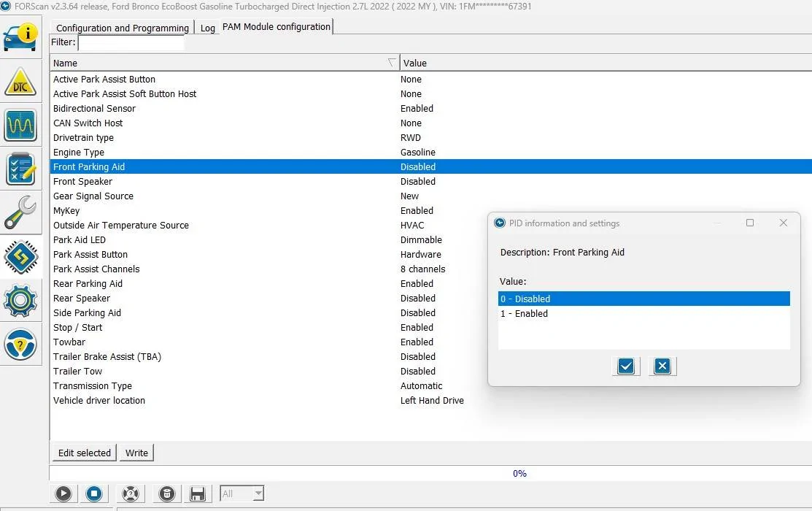Select the Vehicle driver location row
This screenshot has height=511, width=812.
coord(431,400)
